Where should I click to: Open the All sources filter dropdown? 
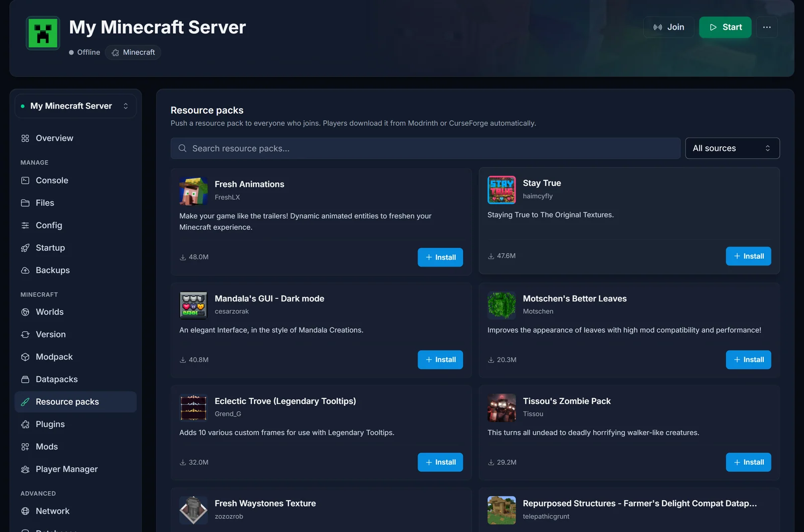pos(732,148)
